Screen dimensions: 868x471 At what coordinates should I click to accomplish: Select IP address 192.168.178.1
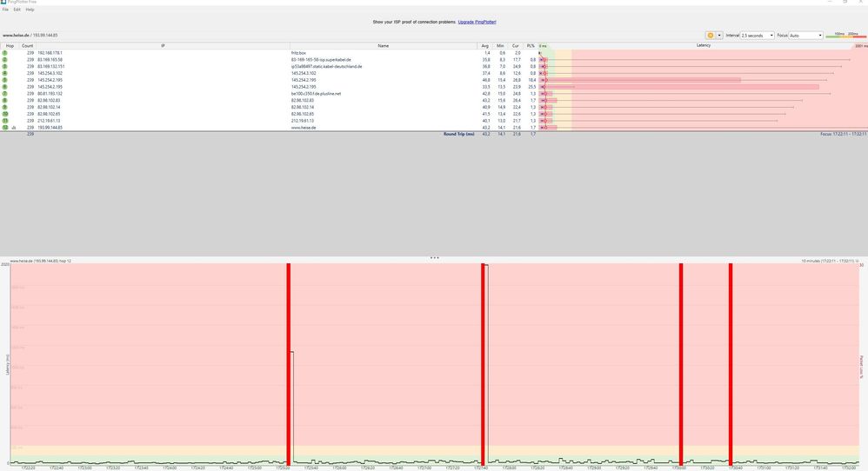[x=50, y=53]
